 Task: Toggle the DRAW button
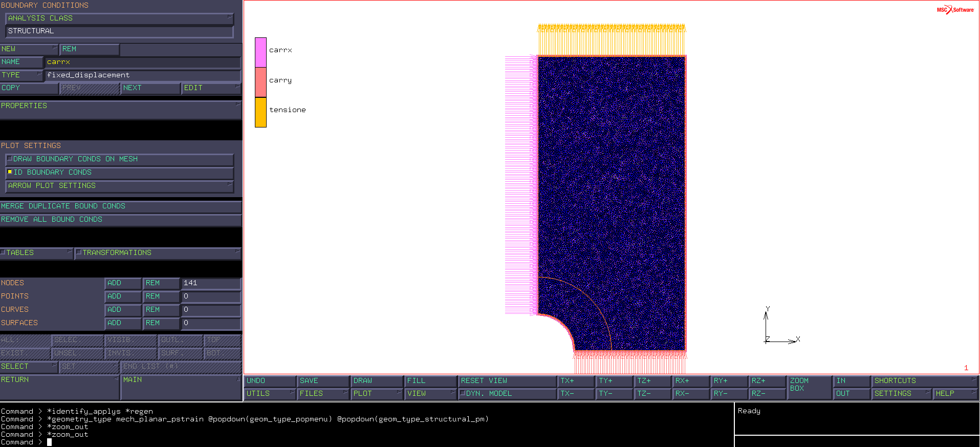[377, 381]
